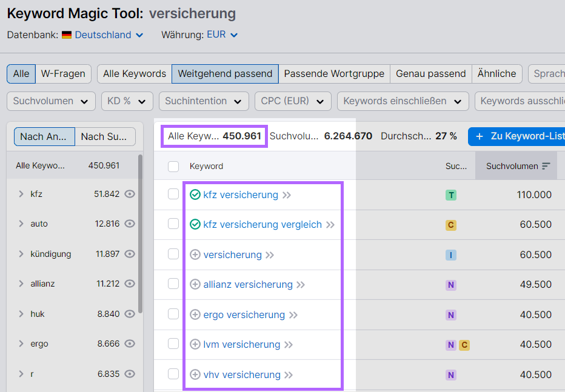Open the Suchvolumen filter dropdown
The height and width of the screenshot is (392, 565).
pyautogui.click(x=50, y=101)
